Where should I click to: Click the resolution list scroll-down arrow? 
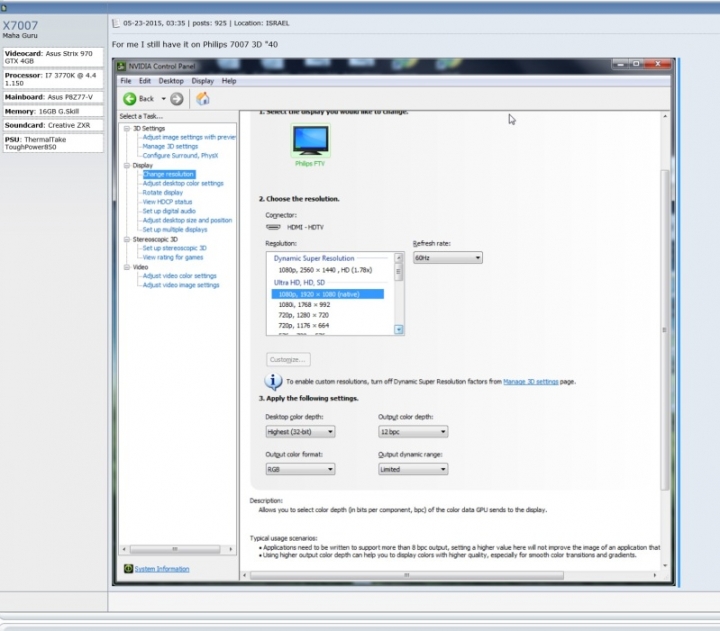(399, 329)
